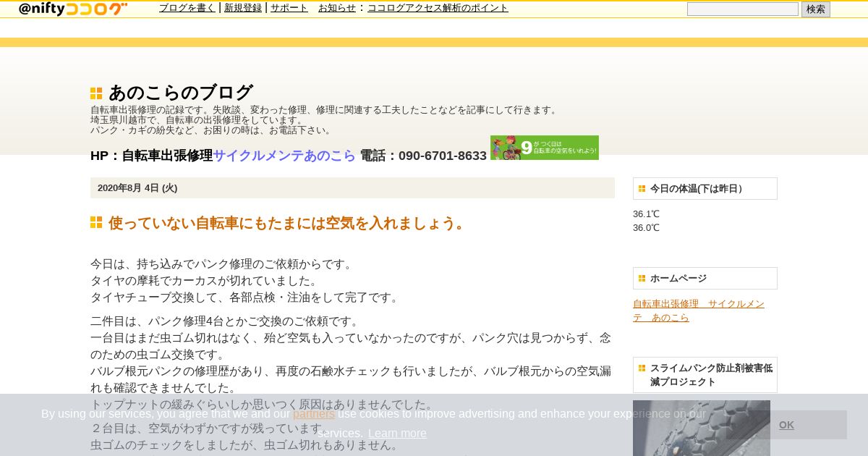The image size is (868, 456).
Task: Accept cookies with the OK button
Action: pyautogui.click(x=786, y=425)
